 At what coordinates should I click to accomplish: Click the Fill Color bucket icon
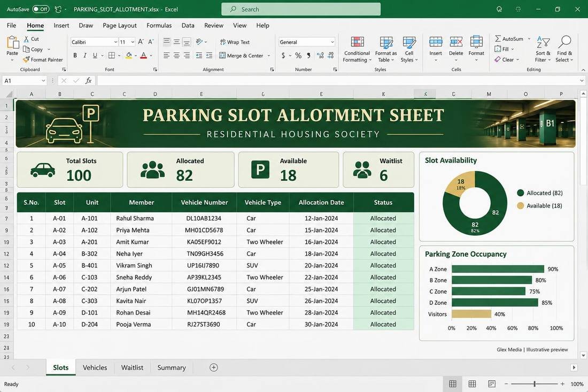click(x=129, y=56)
